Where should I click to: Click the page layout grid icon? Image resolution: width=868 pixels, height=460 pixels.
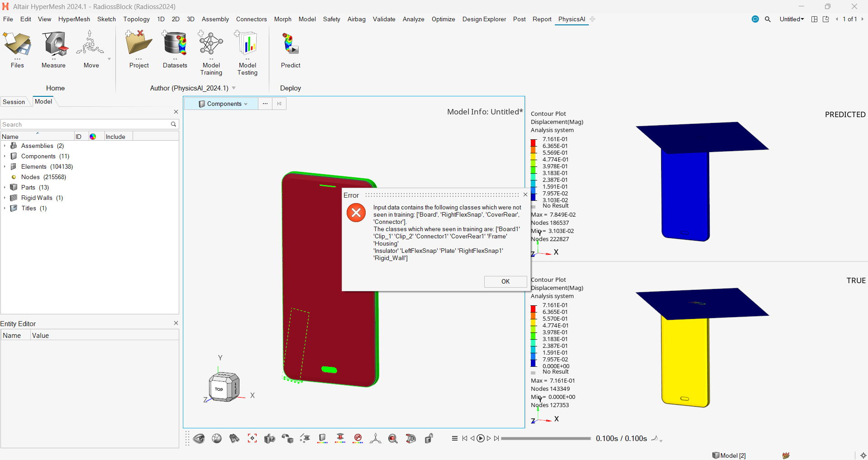(x=815, y=19)
